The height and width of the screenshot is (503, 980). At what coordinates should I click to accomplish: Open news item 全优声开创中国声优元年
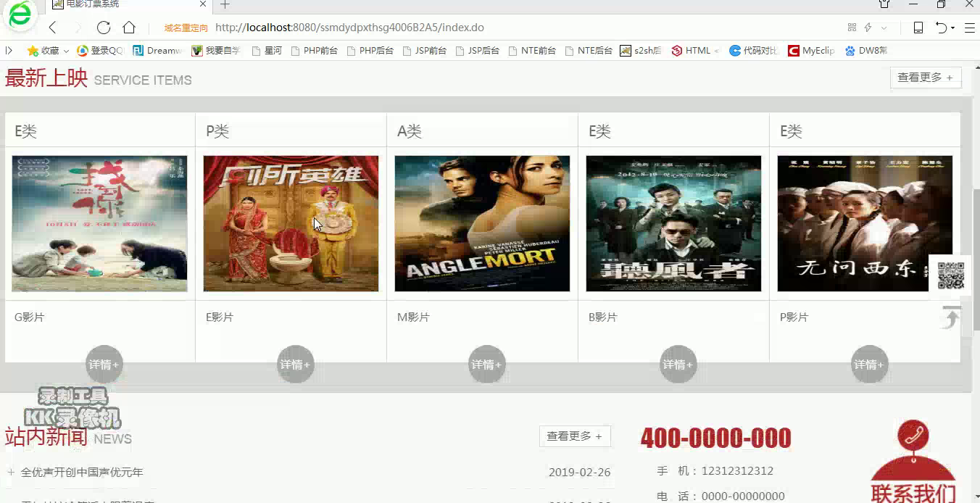[82, 473]
